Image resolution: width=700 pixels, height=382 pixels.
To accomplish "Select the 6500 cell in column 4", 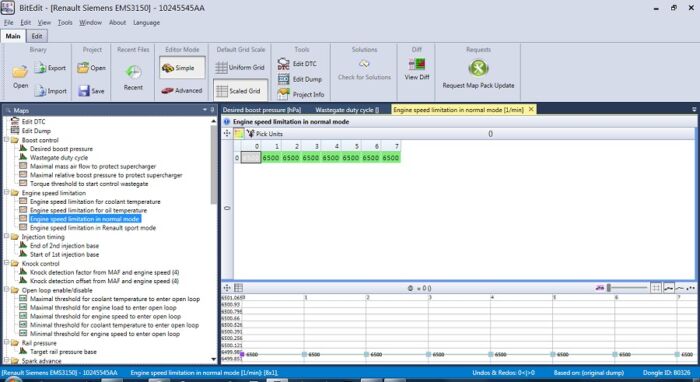I will [331, 158].
